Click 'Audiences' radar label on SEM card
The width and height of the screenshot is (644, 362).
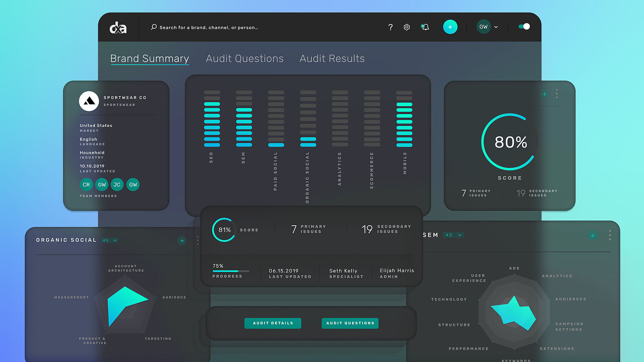(571, 299)
